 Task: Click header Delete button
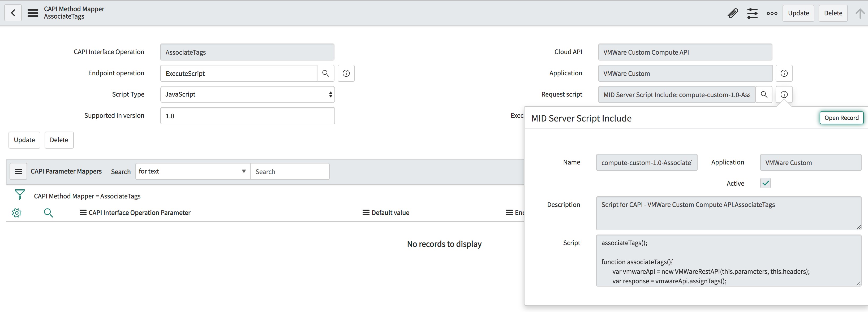pos(833,13)
